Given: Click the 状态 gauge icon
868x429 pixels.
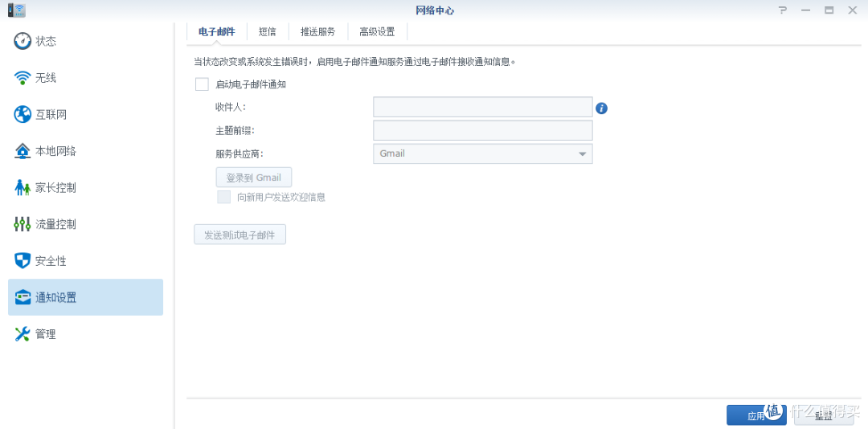Looking at the screenshot, I should (x=23, y=42).
